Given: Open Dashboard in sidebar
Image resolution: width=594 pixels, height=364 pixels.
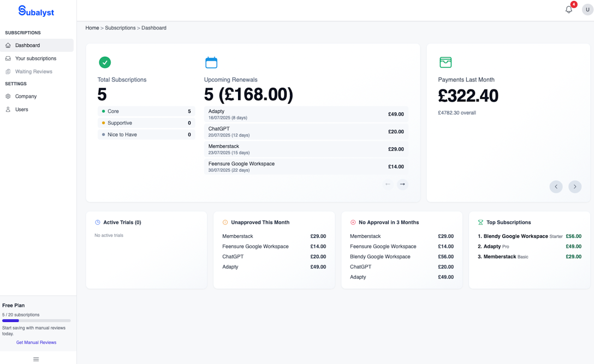Looking at the screenshot, I should [x=37, y=45].
